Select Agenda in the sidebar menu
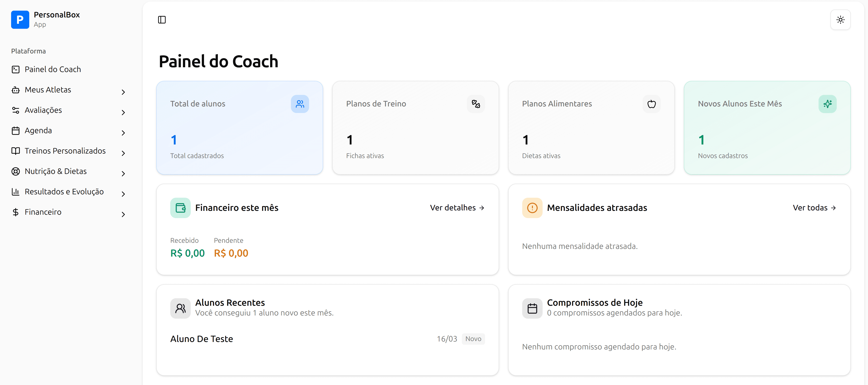The height and width of the screenshot is (385, 868). 38,130
